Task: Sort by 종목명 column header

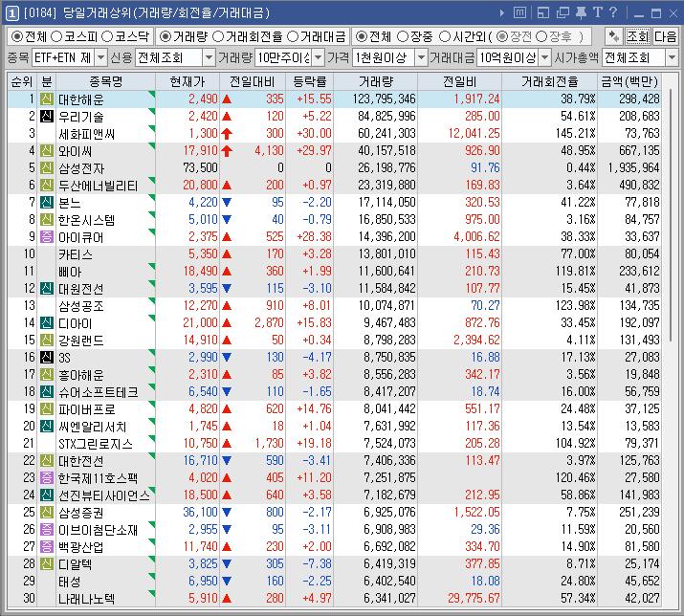Action: pos(105,81)
